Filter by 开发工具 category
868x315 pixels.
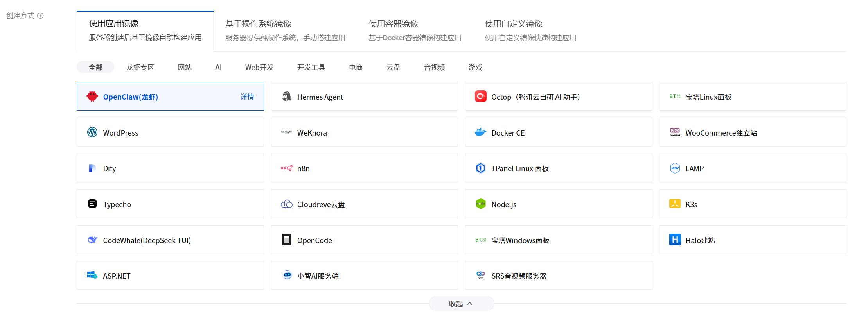pyautogui.click(x=311, y=67)
